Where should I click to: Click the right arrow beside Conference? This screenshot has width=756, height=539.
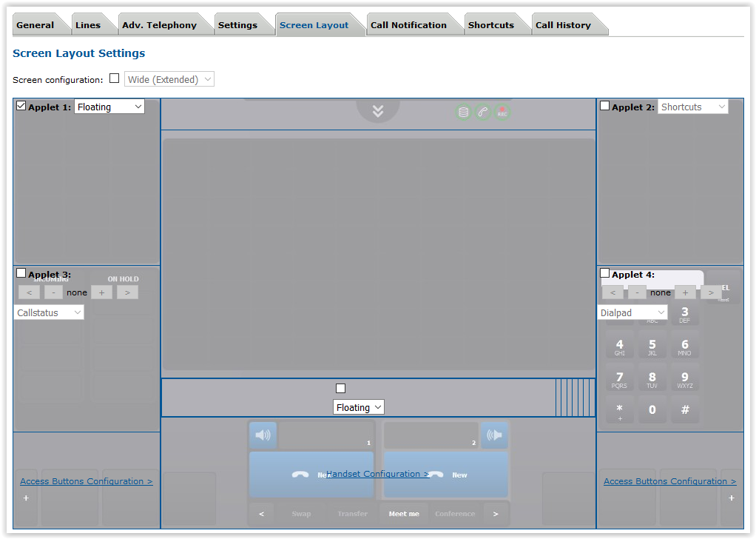pos(496,513)
